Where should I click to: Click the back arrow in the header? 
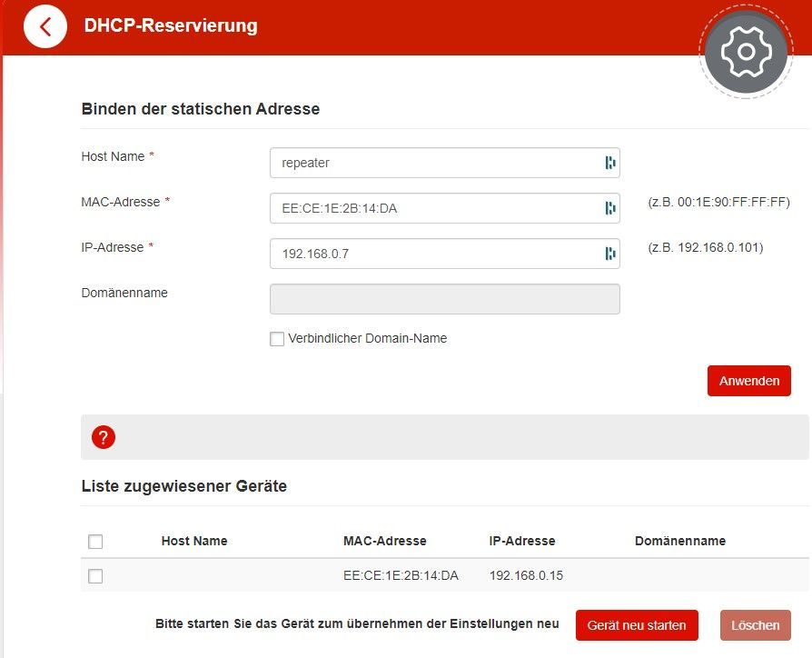click(45, 26)
